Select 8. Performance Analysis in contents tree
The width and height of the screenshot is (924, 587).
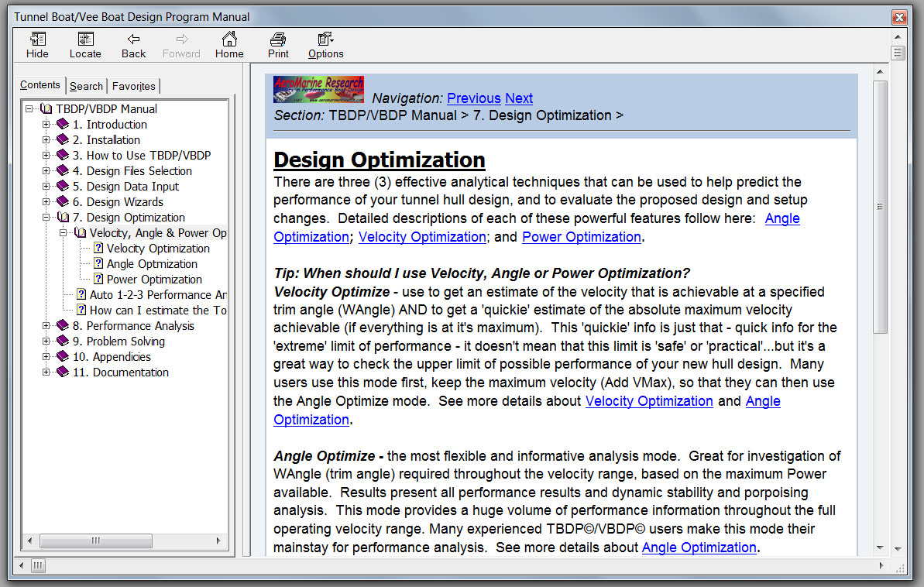coord(133,325)
